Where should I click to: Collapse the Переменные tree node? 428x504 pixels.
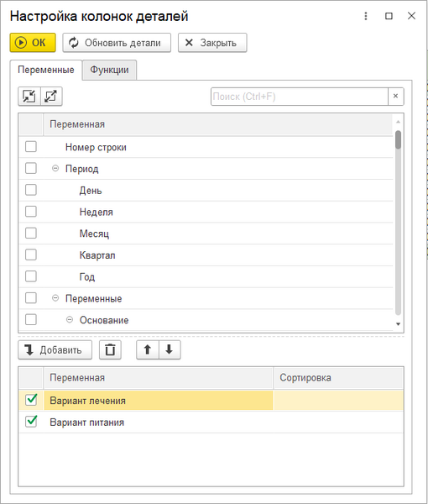tap(55, 298)
